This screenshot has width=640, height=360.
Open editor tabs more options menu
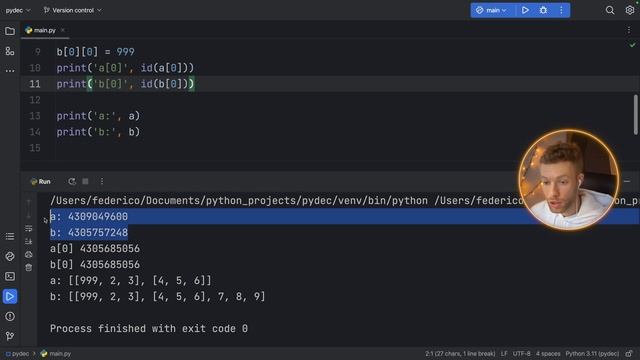pos(629,30)
